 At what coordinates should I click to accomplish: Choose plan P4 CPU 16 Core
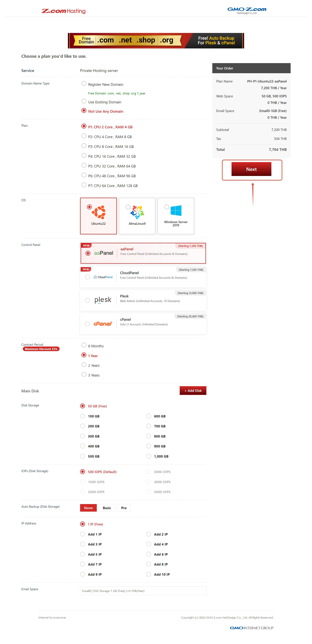84,156
